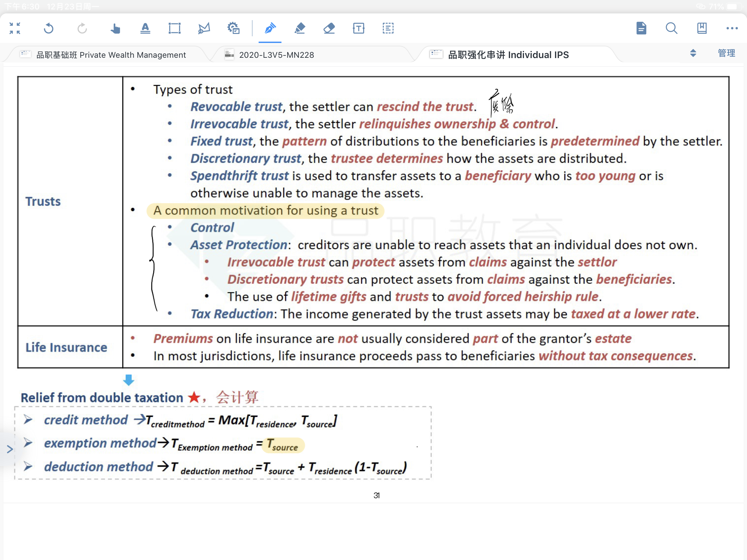
Task: Choose the eraser tool
Action: click(x=329, y=28)
